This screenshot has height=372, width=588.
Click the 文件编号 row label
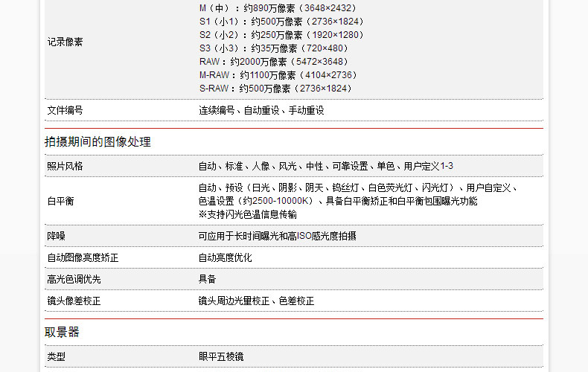pos(65,110)
